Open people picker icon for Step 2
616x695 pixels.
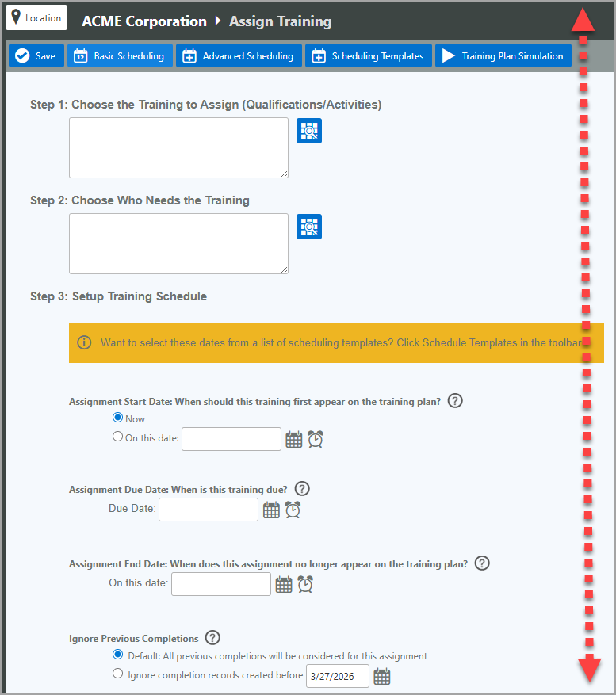pyautogui.click(x=309, y=227)
